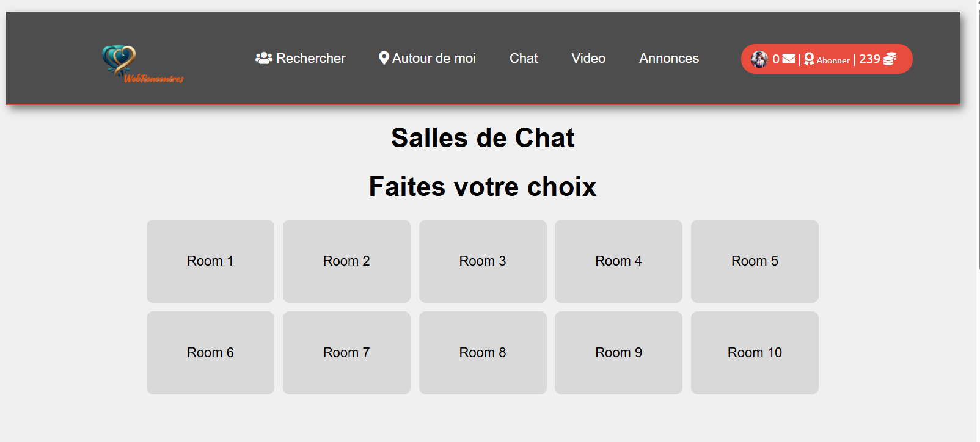Open the Chat menu item
The height and width of the screenshot is (442, 980).
[x=523, y=58]
